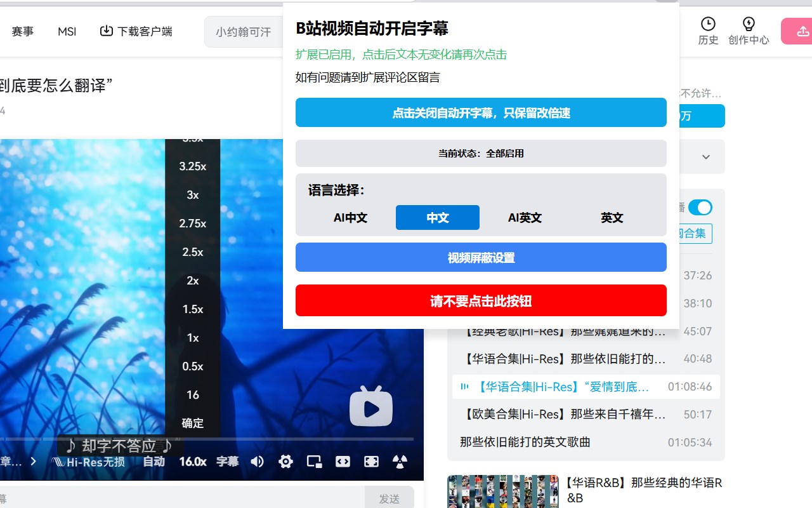Click the playing indicator beside the current playlist item

464,387
